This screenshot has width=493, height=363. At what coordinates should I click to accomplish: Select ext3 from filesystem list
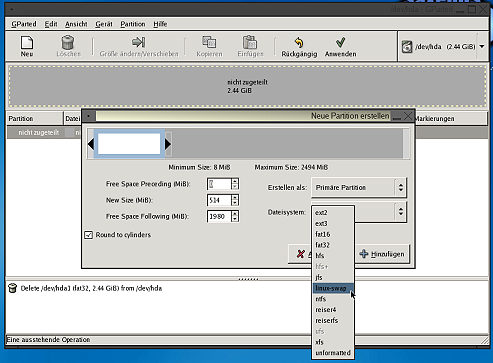coord(333,223)
